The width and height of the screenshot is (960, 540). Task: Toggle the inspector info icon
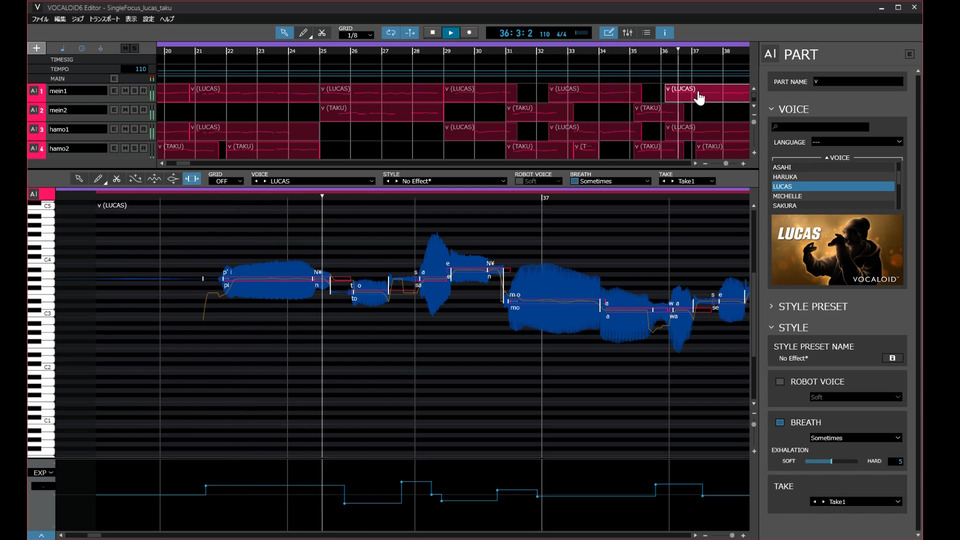(665, 32)
